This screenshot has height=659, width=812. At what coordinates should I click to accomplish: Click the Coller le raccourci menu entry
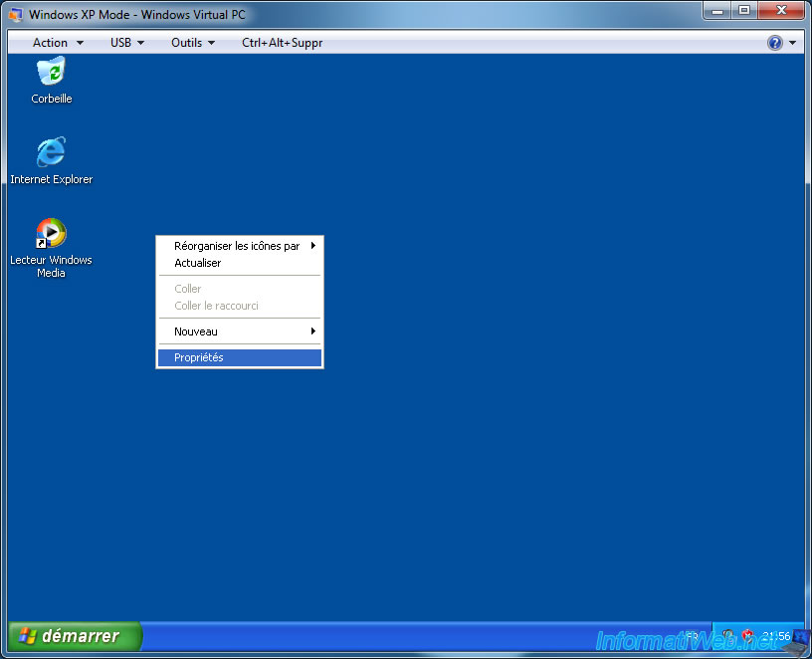tap(240, 306)
